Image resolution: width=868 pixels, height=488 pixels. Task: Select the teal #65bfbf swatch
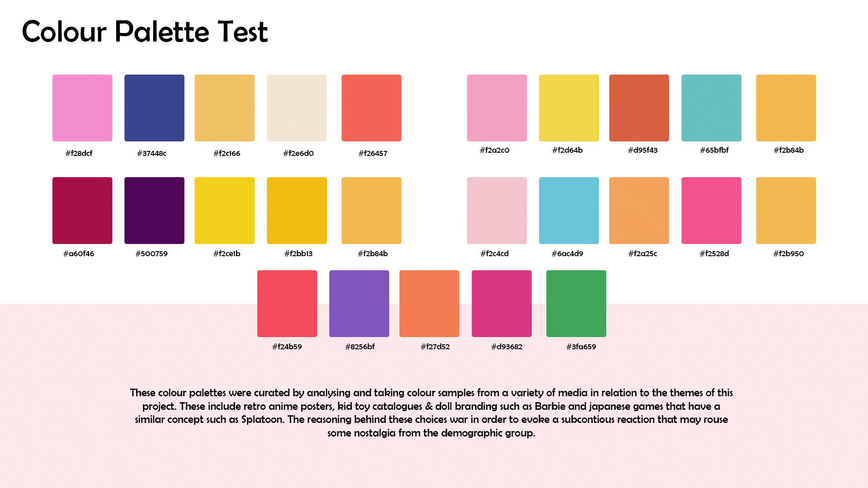[x=711, y=108]
